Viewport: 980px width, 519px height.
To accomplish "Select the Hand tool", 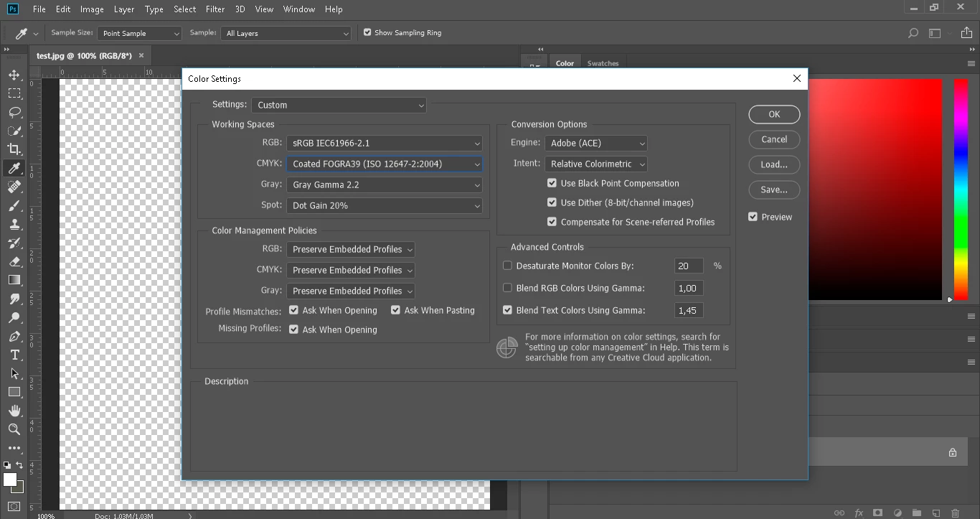I will point(14,411).
